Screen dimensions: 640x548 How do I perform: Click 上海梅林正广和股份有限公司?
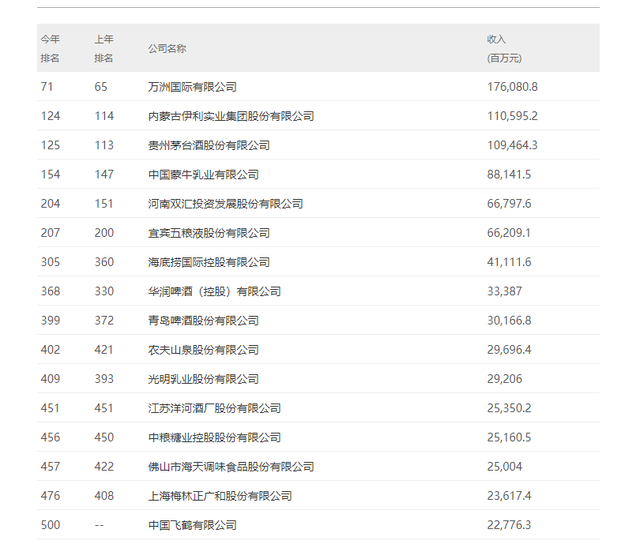pyautogui.click(x=220, y=496)
